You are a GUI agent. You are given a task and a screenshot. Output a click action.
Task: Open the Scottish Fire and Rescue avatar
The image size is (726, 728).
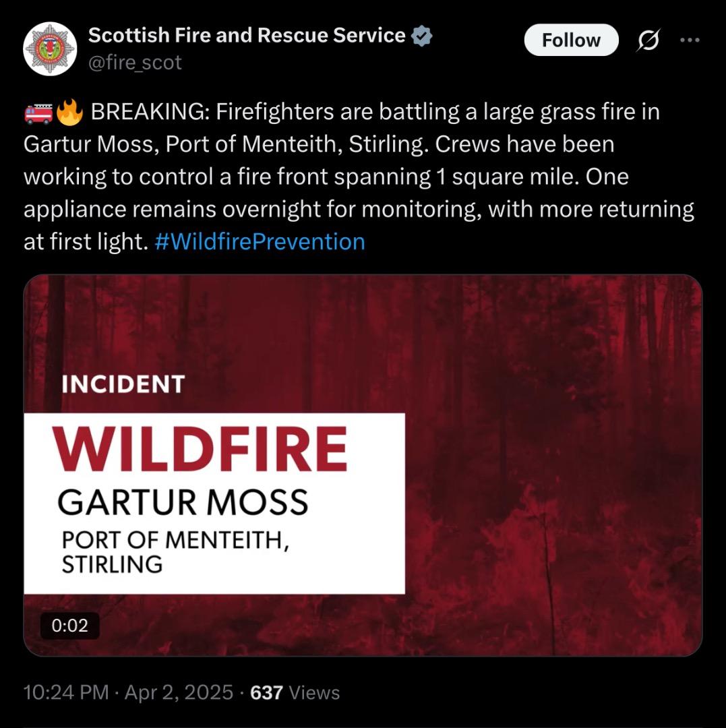pos(50,49)
